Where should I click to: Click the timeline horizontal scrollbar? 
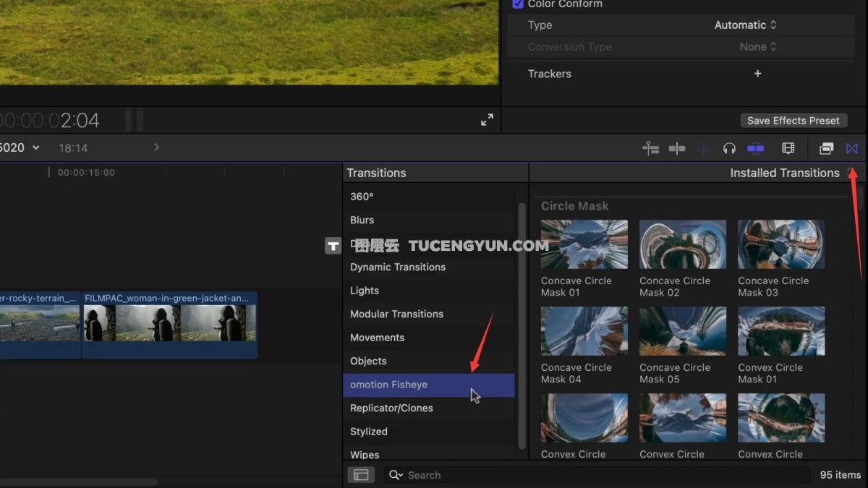pyautogui.click(x=79, y=481)
